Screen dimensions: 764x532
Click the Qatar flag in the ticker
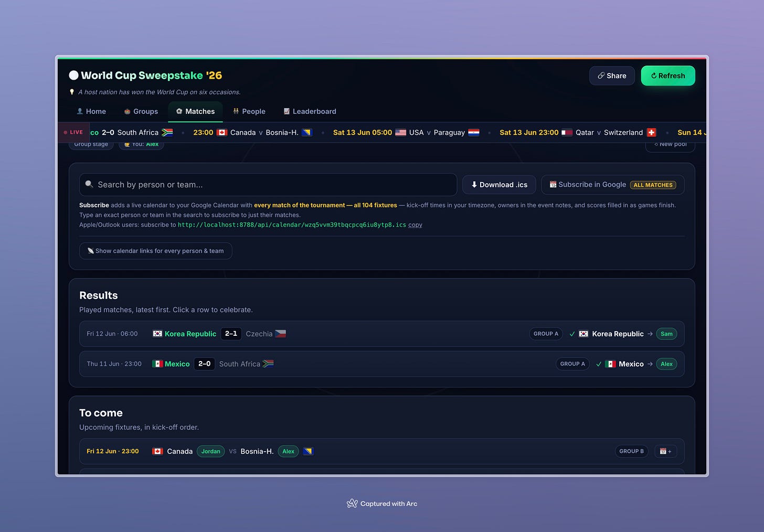pyautogui.click(x=567, y=132)
